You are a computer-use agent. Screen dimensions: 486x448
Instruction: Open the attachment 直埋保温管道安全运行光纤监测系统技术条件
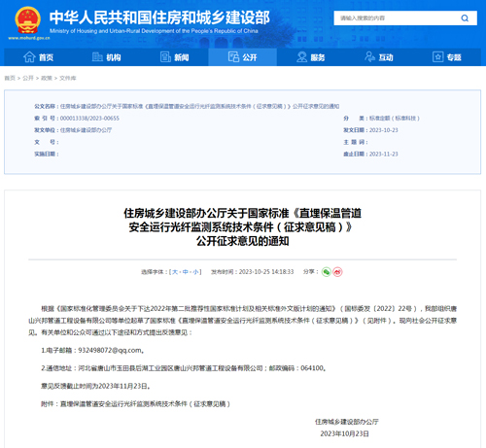coord(145,404)
